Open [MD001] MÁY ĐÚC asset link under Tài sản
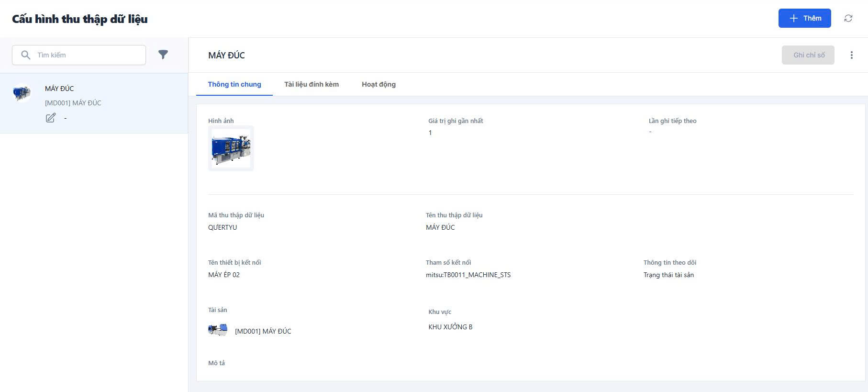The width and height of the screenshot is (868, 392). coord(263,331)
